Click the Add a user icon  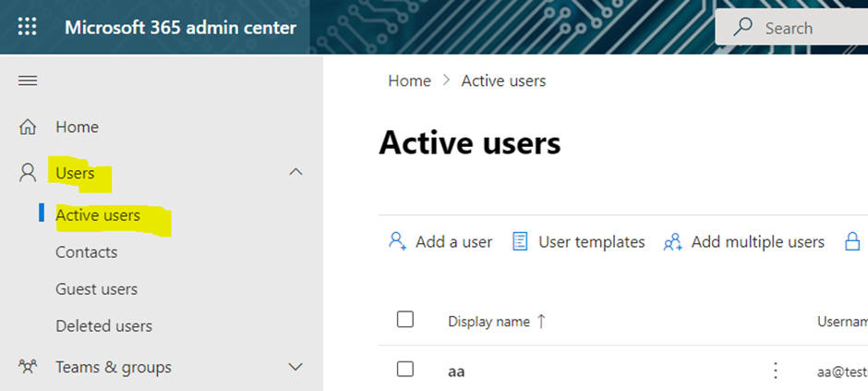[x=397, y=241]
